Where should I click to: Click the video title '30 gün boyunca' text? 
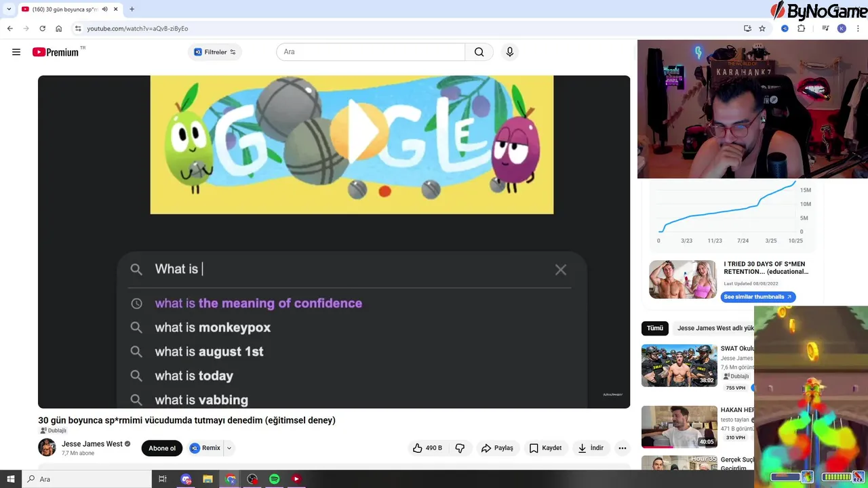coord(186,420)
